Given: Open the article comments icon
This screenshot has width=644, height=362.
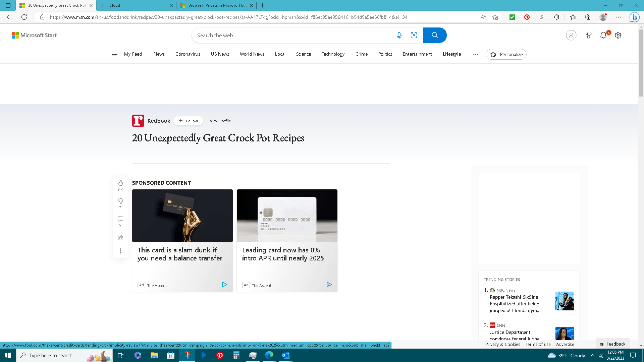Looking at the screenshot, I should (x=120, y=219).
